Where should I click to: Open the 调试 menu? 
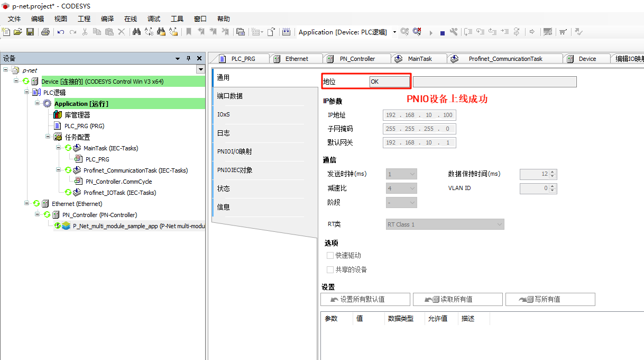[x=154, y=19]
